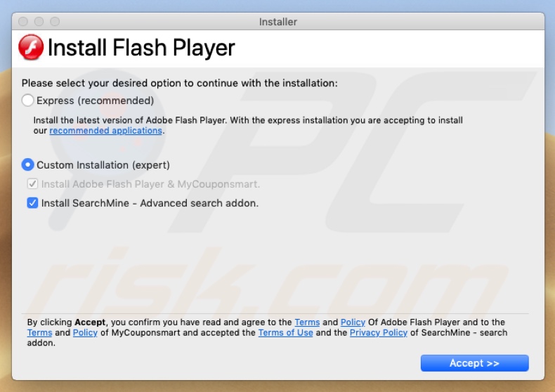Open SearchMine Terms of Use link

tap(285, 333)
